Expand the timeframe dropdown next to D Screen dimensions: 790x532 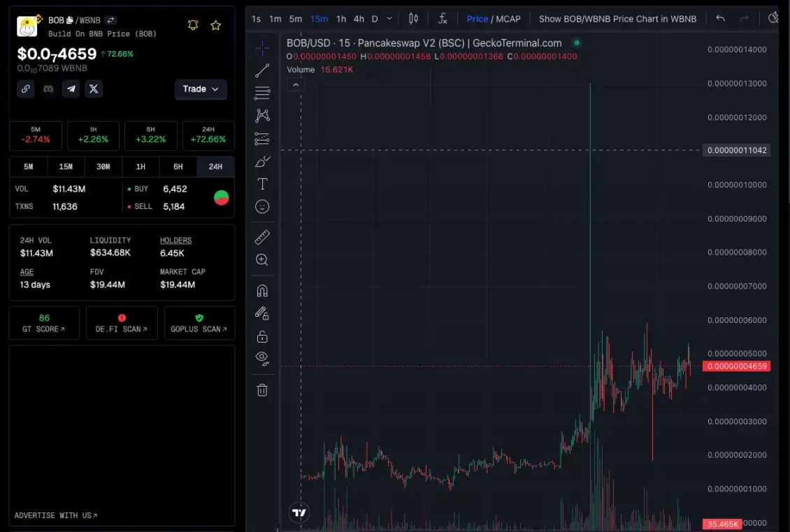point(388,19)
